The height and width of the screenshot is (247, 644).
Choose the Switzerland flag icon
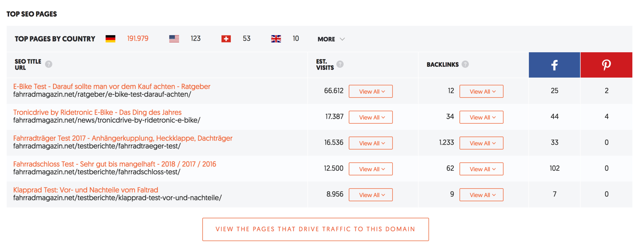pyautogui.click(x=226, y=39)
